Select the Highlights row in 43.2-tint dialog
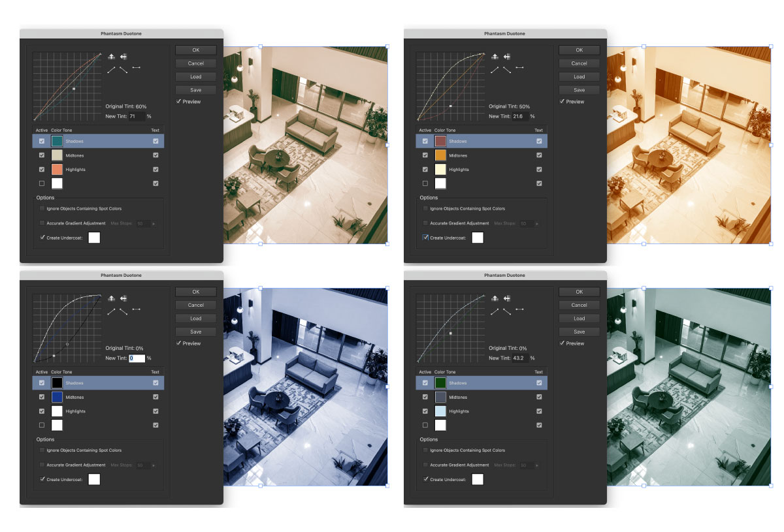784x532 pixels. click(x=483, y=411)
